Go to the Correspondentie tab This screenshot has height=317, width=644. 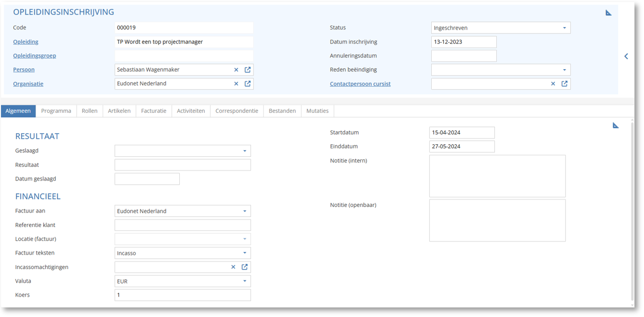237,111
